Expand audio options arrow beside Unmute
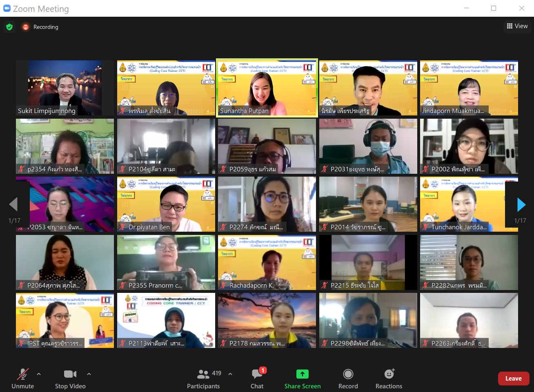 pyautogui.click(x=39, y=374)
